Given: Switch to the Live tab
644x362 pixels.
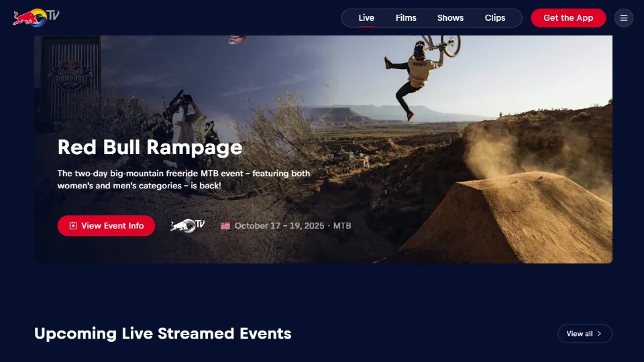Looking at the screenshot, I should coord(366,18).
